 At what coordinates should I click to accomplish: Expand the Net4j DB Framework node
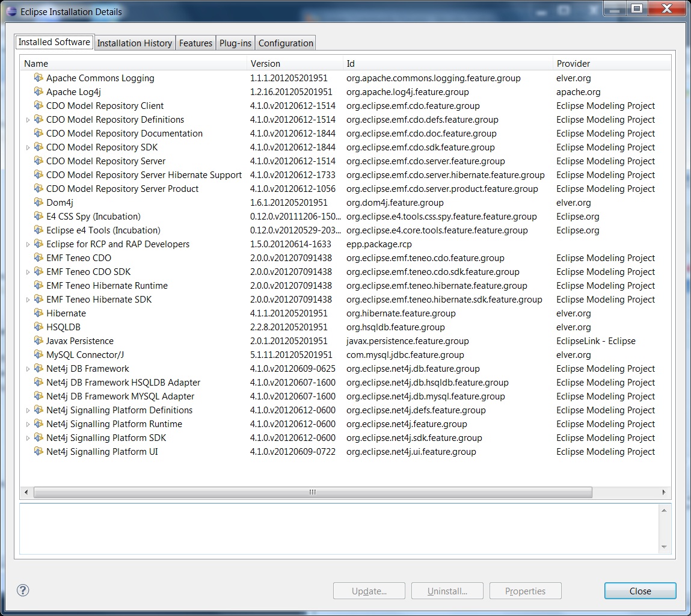[x=28, y=369]
